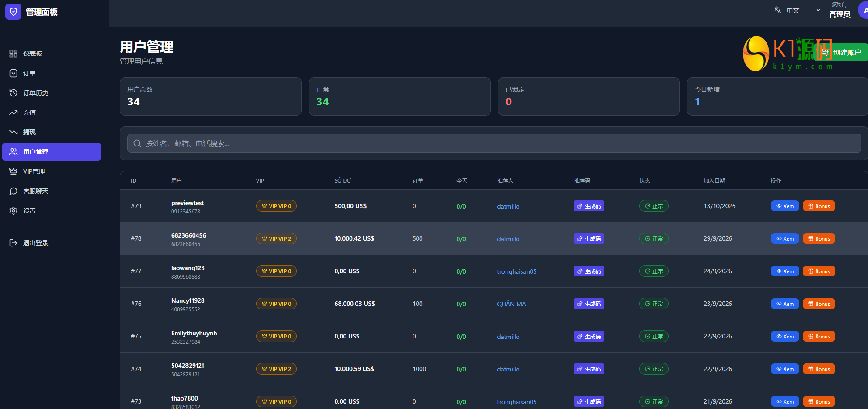Screen dimensions: 868x409
Task: Click Bonus for user previewtest
Action: [819, 206]
